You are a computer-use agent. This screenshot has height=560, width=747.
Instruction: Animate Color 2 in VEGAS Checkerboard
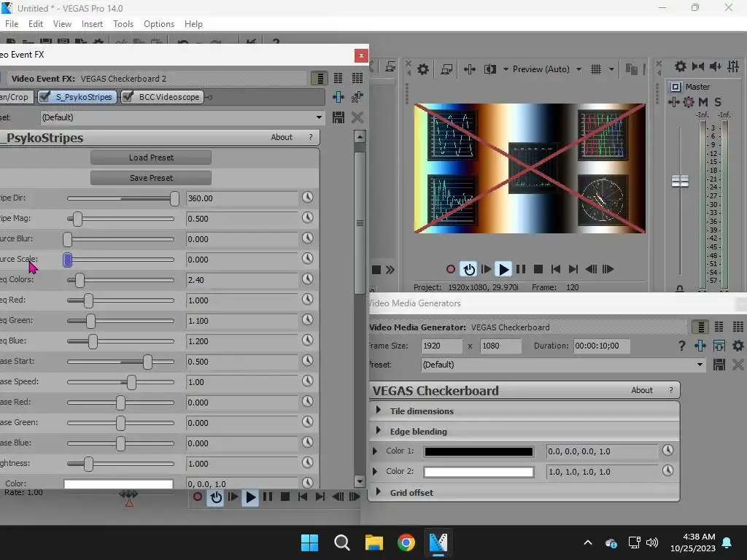668,470
